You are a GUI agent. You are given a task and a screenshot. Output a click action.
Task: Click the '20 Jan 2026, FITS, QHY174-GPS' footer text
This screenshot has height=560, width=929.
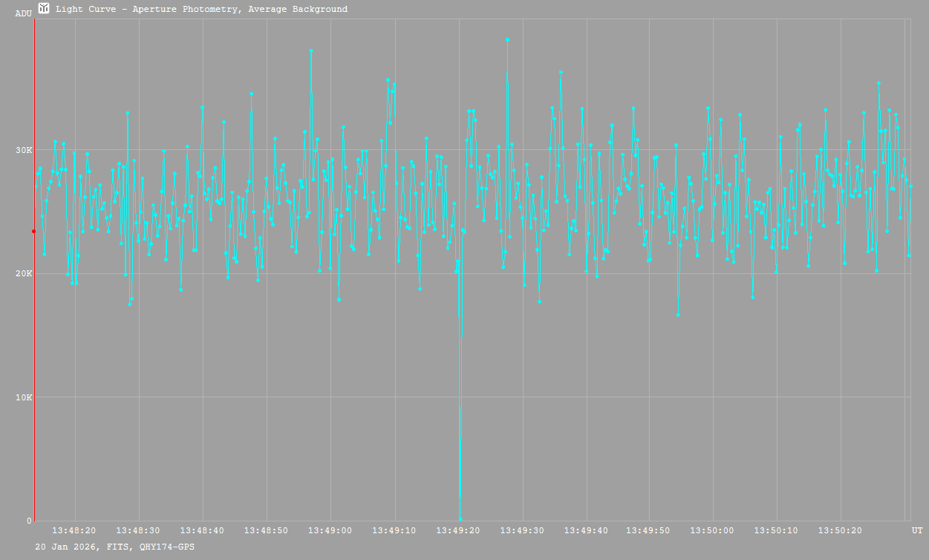click(115, 547)
